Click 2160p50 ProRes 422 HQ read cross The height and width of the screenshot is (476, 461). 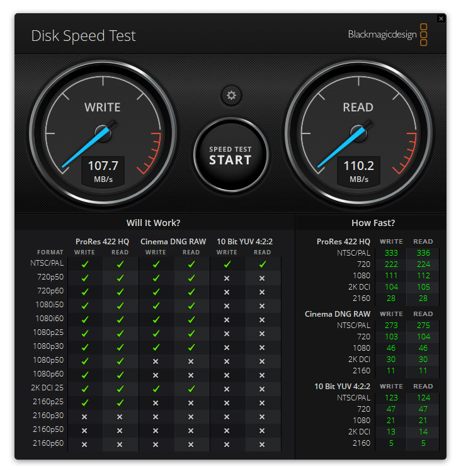click(x=120, y=431)
